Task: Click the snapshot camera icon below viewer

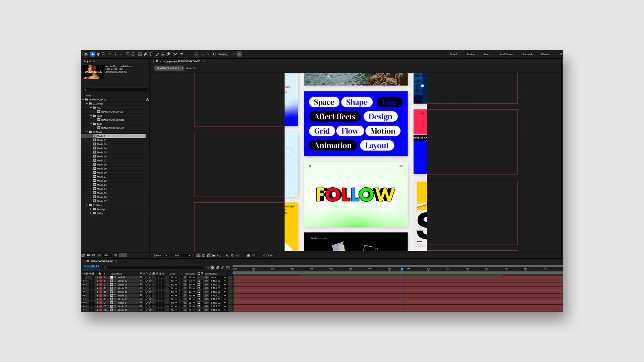Action: pos(248,255)
